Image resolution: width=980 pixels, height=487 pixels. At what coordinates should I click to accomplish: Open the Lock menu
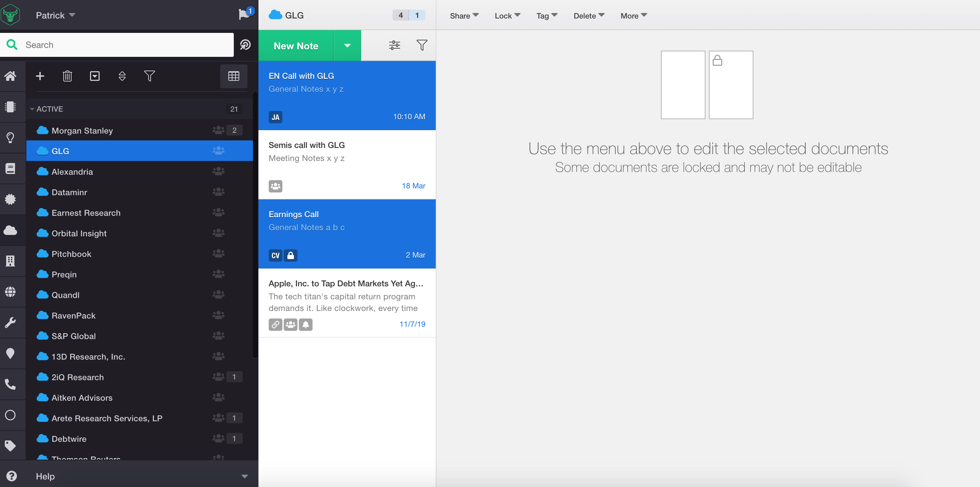tap(507, 16)
